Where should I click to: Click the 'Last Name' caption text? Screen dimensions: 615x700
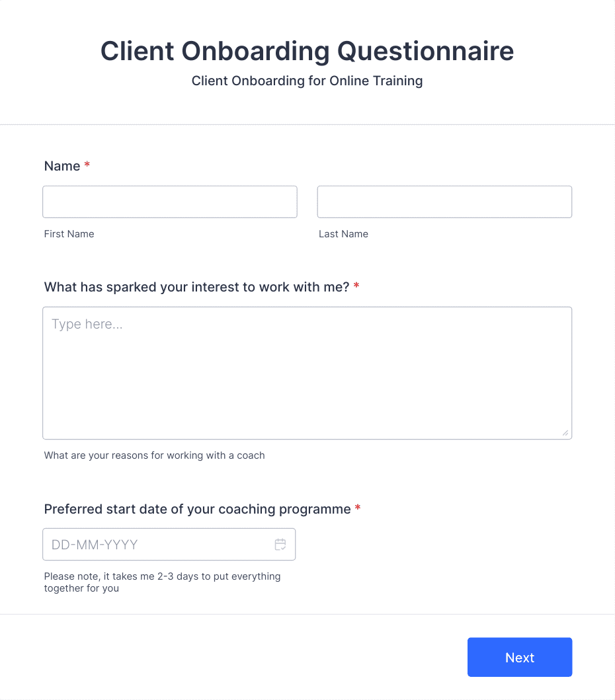(x=343, y=233)
